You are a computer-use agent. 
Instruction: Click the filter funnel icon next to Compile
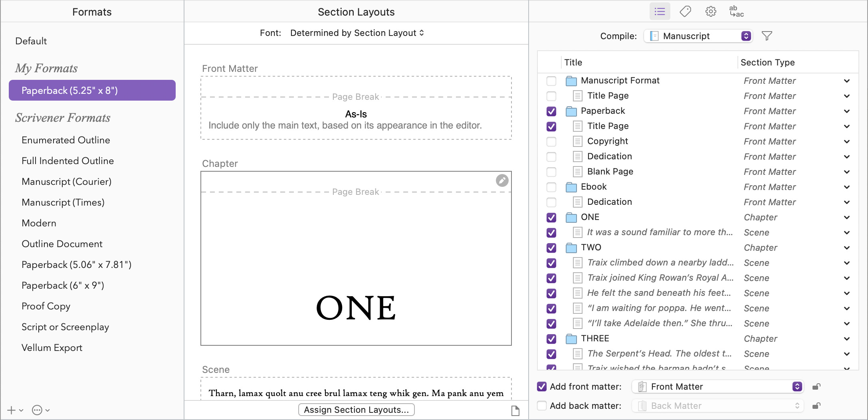tap(767, 36)
